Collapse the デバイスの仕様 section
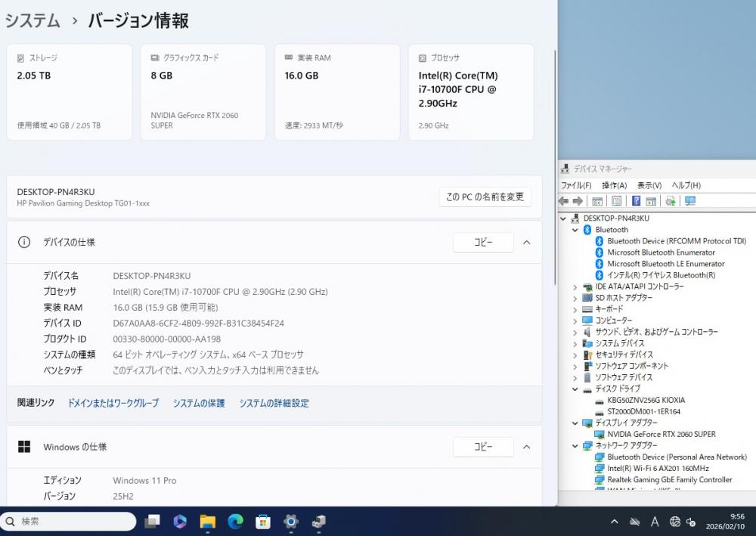The width and height of the screenshot is (756, 536). point(527,243)
